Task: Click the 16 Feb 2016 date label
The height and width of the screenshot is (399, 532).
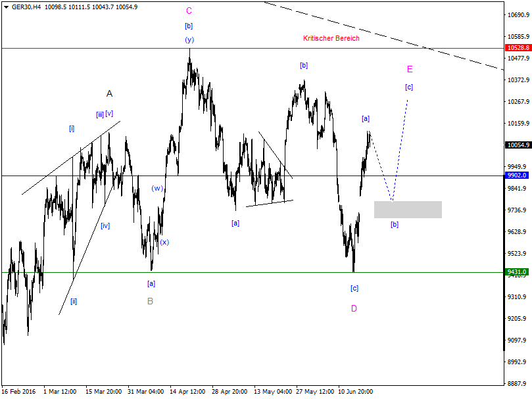Action: coord(18,392)
